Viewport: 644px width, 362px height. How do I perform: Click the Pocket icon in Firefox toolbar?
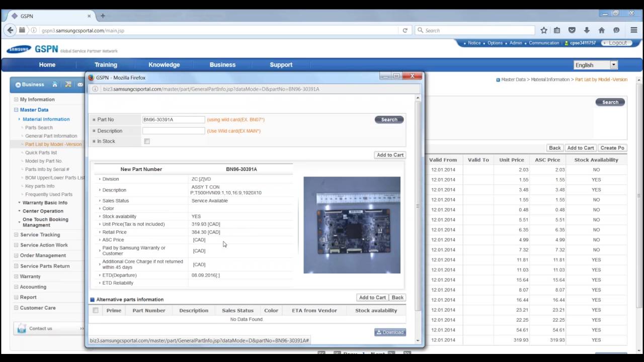(572, 30)
